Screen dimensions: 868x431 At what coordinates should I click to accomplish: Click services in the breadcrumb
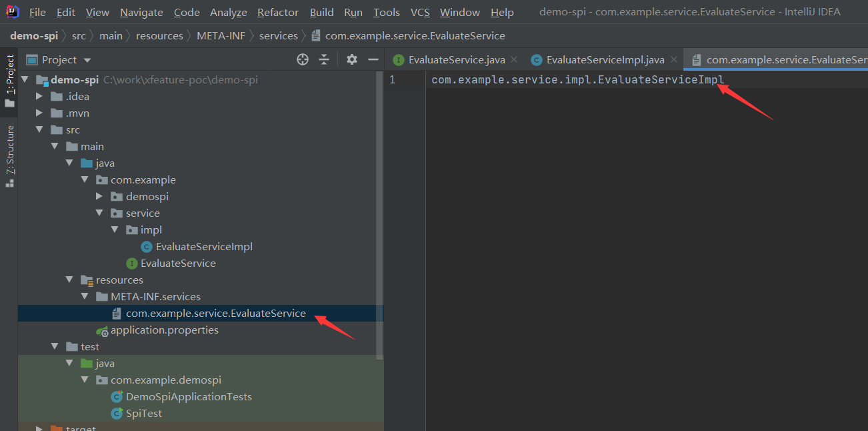(279, 36)
